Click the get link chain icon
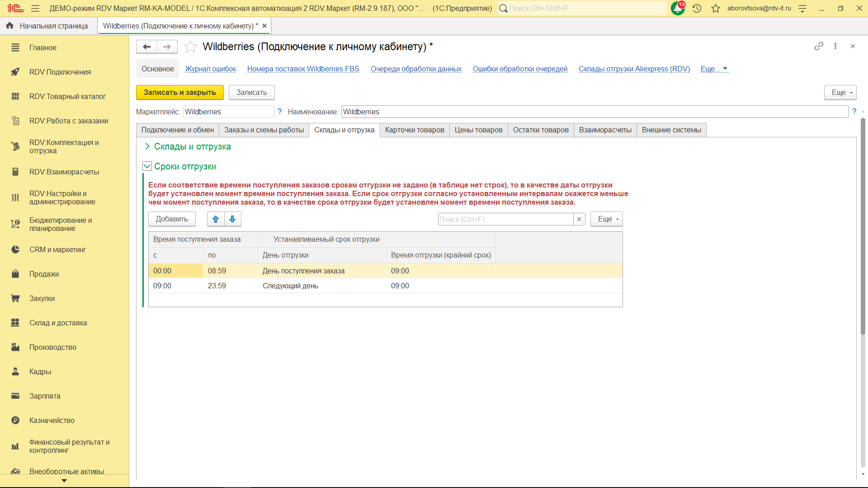 pyautogui.click(x=819, y=46)
